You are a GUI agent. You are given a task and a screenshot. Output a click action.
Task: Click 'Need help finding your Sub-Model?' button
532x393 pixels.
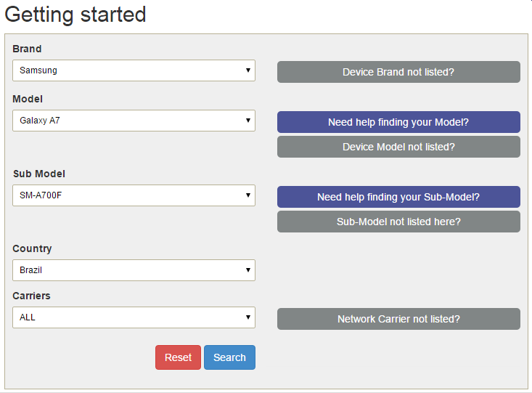tap(398, 197)
